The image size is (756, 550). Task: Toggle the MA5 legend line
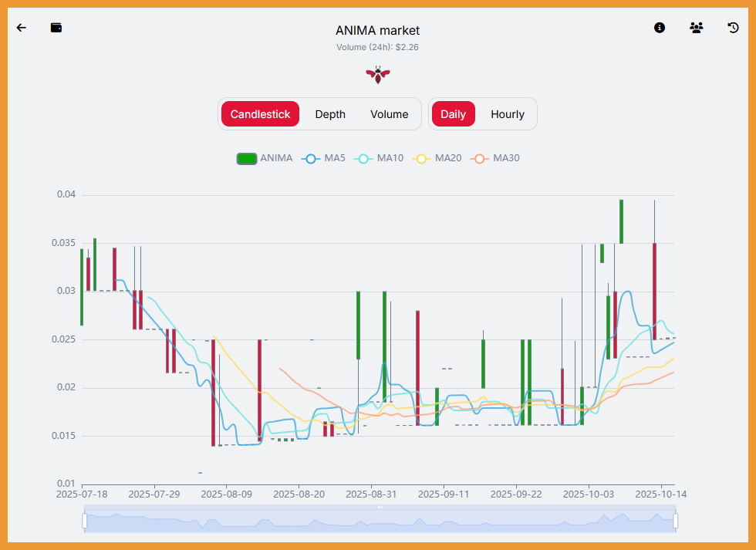tap(324, 158)
